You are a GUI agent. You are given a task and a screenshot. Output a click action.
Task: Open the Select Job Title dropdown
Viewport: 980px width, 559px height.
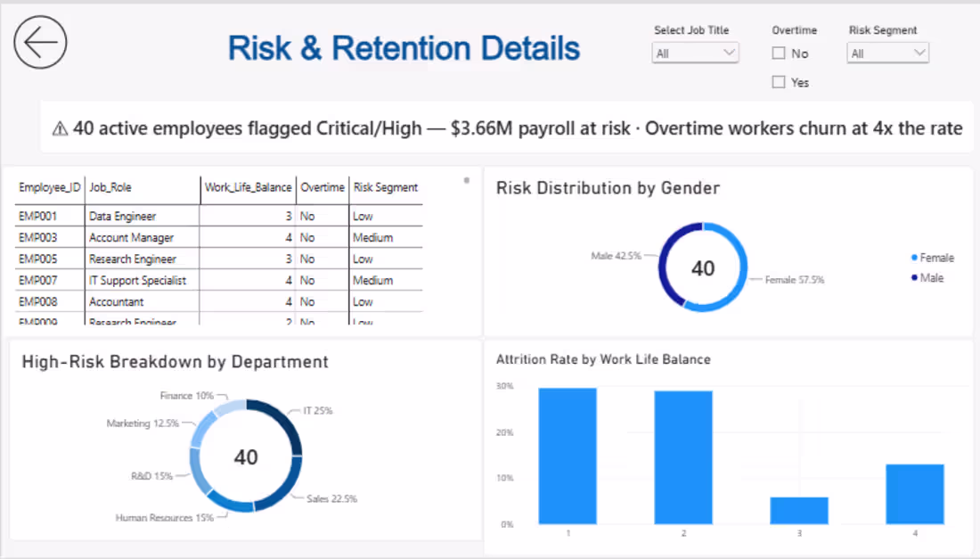tap(695, 53)
